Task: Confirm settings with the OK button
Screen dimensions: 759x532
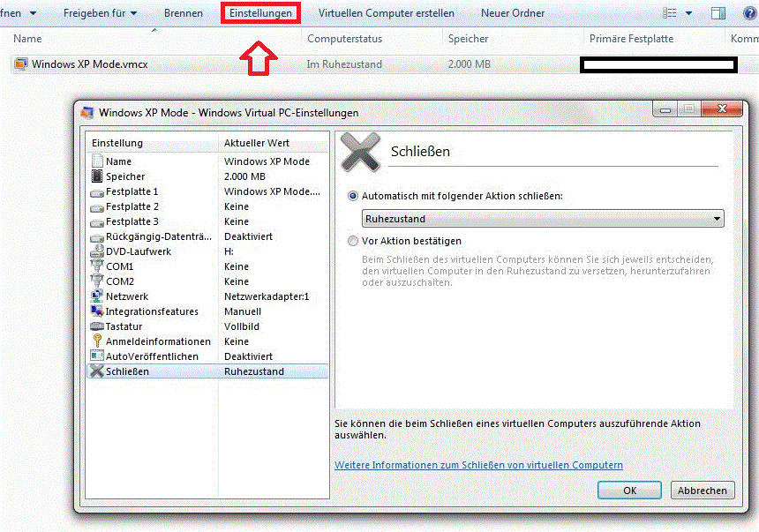Action: 629,491
